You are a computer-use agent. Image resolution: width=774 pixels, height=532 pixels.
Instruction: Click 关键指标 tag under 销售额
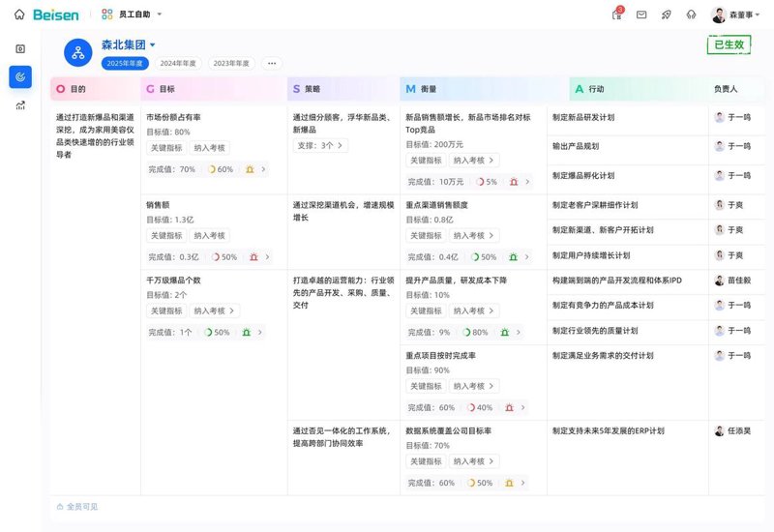[x=166, y=236]
